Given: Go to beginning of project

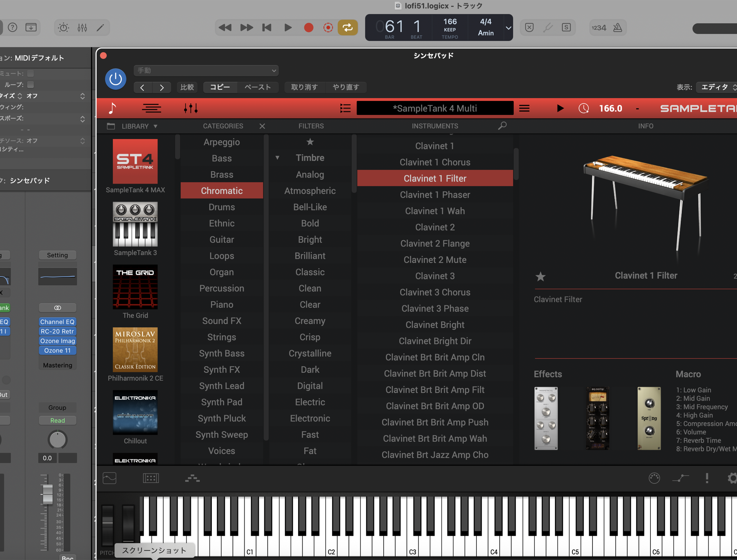Looking at the screenshot, I should click(x=267, y=28).
